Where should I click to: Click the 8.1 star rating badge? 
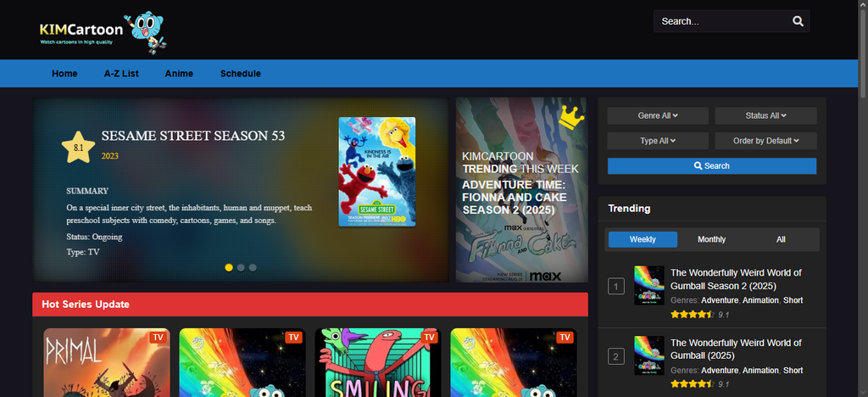[79, 147]
